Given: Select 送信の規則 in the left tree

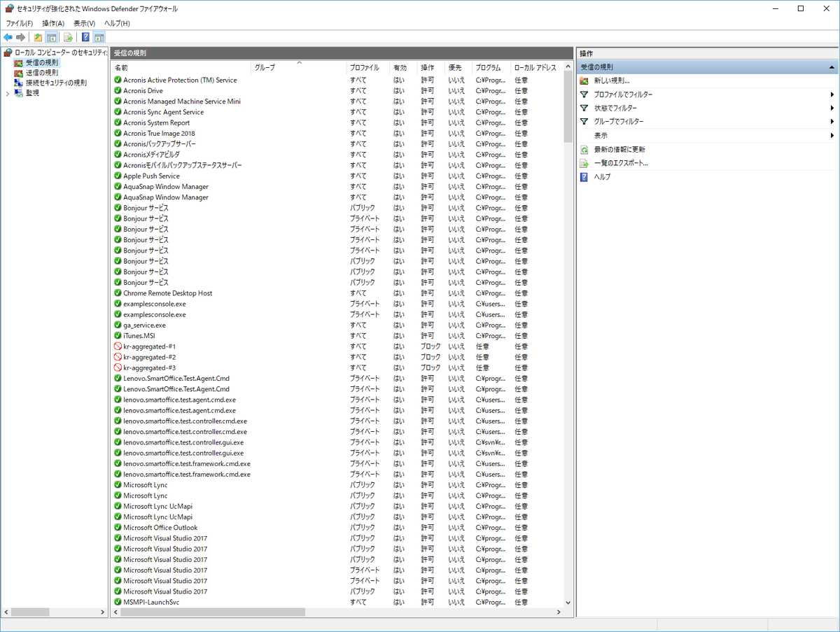Looking at the screenshot, I should click(x=42, y=72).
